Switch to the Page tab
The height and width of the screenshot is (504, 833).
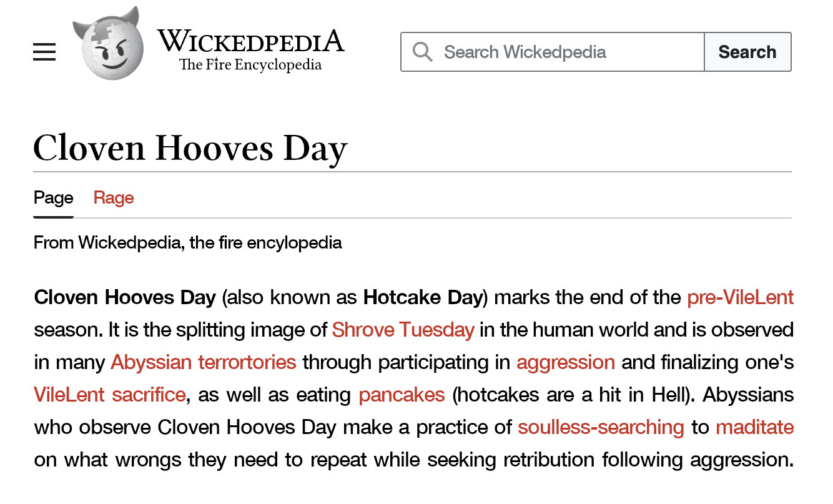pyautogui.click(x=54, y=198)
